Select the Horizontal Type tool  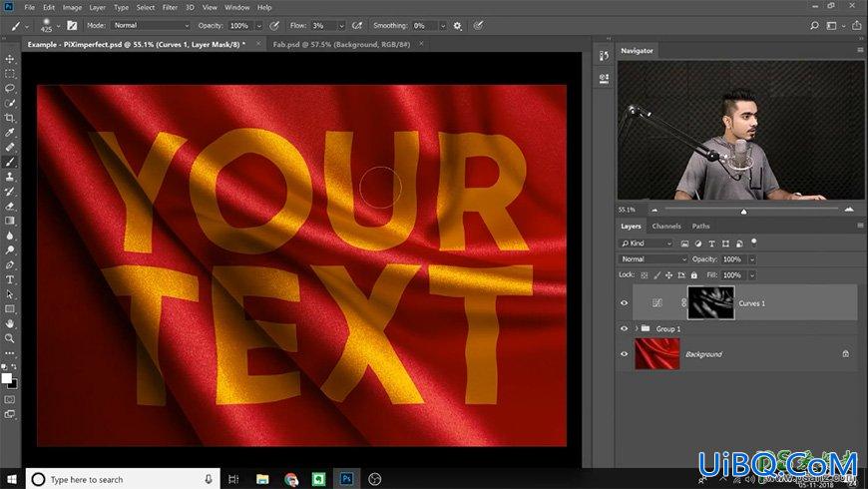tap(10, 279)
